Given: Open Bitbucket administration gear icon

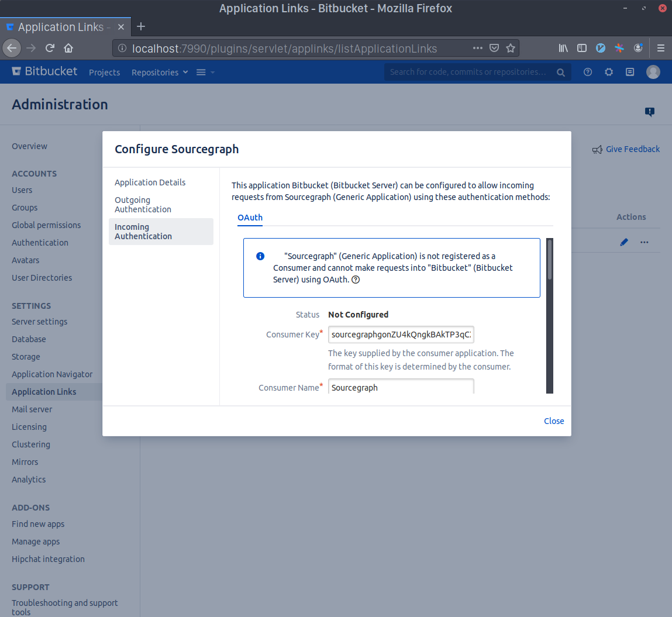Looking at the screenshot, I should click(609, 72).
